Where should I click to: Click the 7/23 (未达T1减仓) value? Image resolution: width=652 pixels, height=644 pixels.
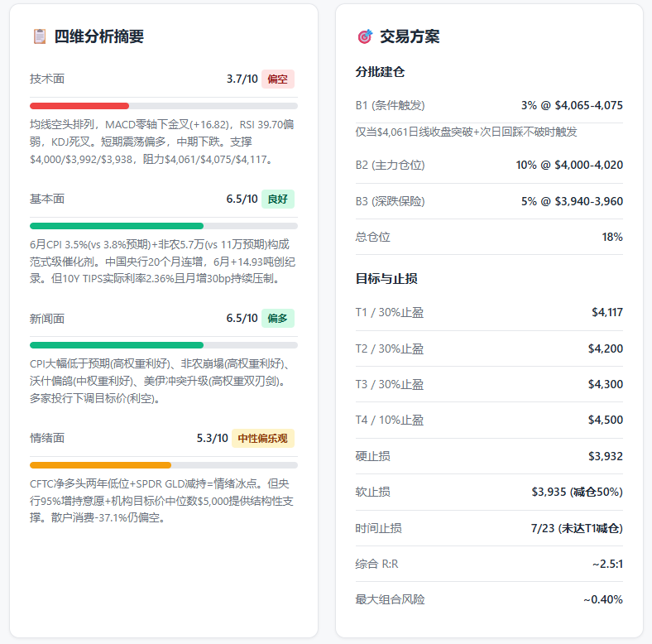pos(577,528)
